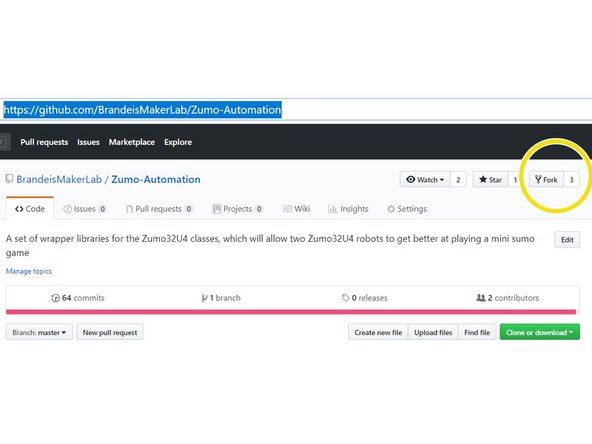Open the BrandeisMakerLab owner link

pos(59,179)
